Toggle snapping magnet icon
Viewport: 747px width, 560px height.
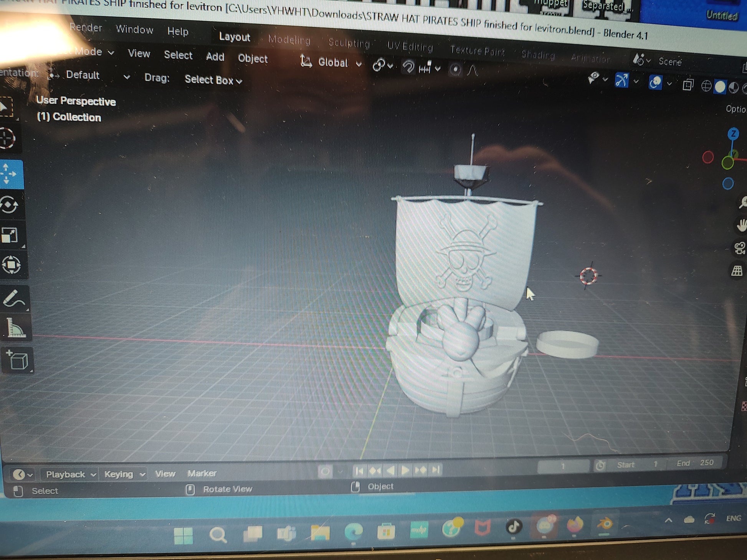(x=408, y=68)
